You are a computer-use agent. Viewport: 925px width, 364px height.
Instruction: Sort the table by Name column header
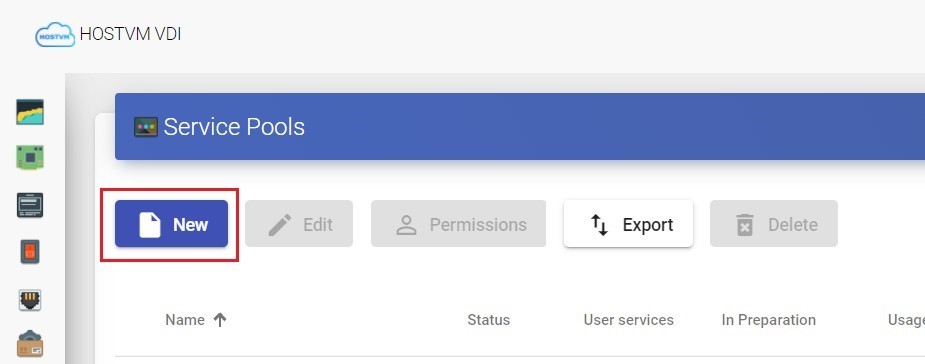(185, 320)
